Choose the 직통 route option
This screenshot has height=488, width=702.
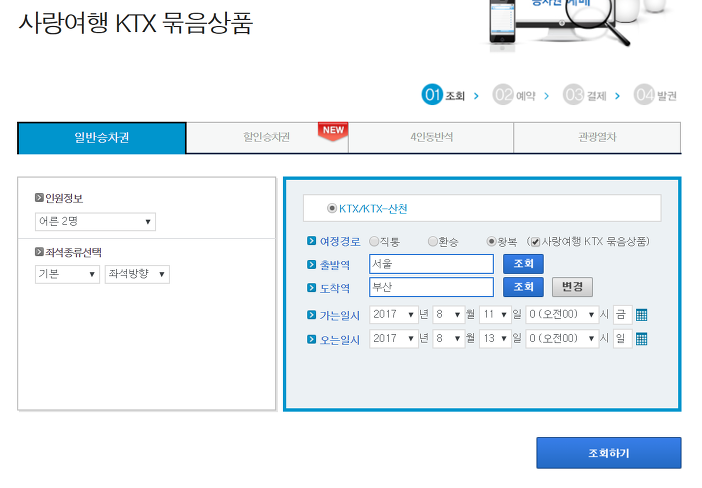[374, 242]
